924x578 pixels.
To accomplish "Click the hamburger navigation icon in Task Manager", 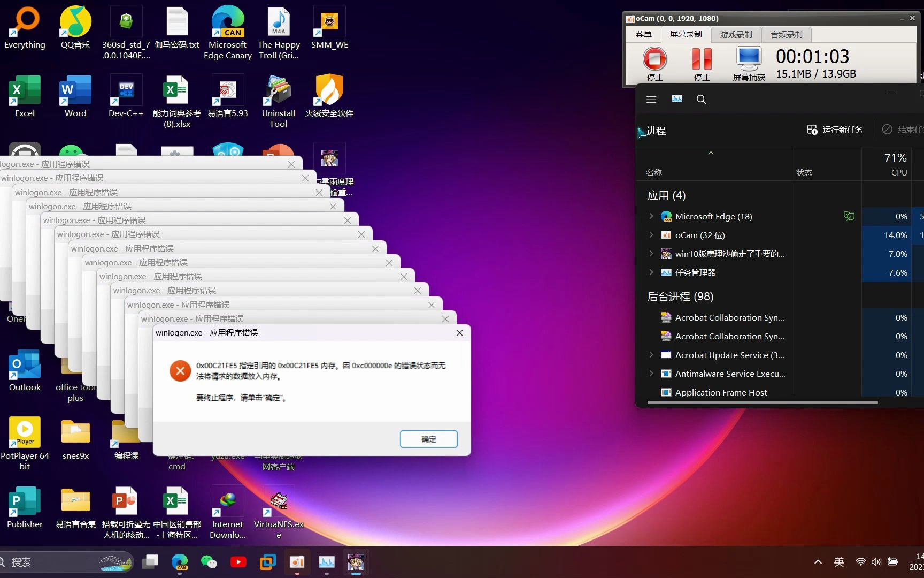I will (x=651, y=100).
